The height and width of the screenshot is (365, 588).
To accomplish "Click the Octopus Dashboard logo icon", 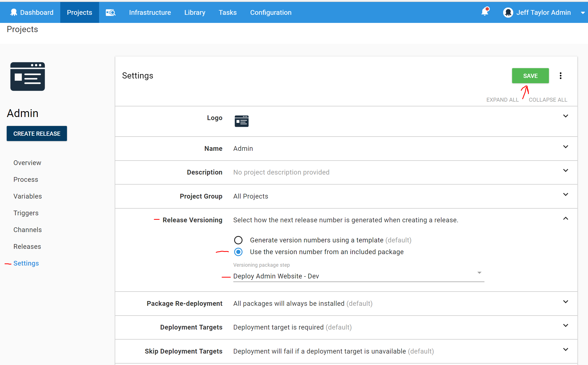I will [x=13, y=13].
